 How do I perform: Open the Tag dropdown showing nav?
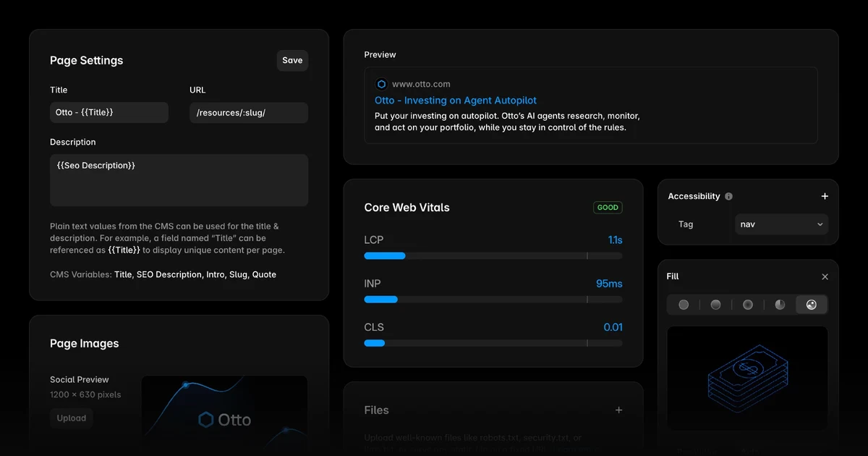point(781,224)
